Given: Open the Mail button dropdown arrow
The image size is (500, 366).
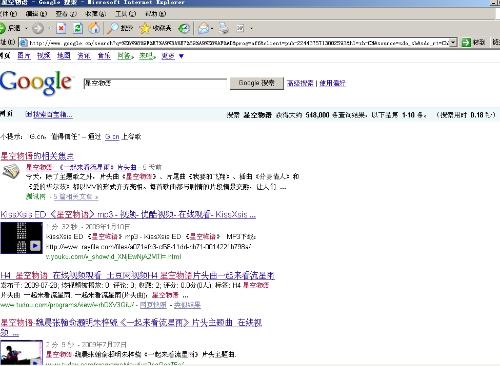Looking at the screenshot, I should 212,29.
